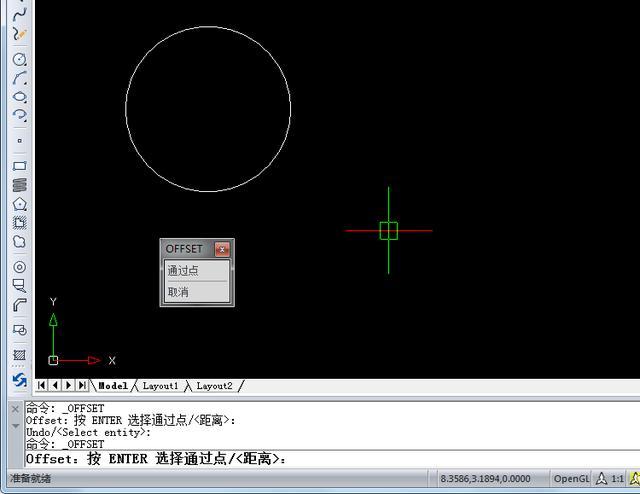
Task: Select the Donut ring tool
Action: [x=19, y=267]
